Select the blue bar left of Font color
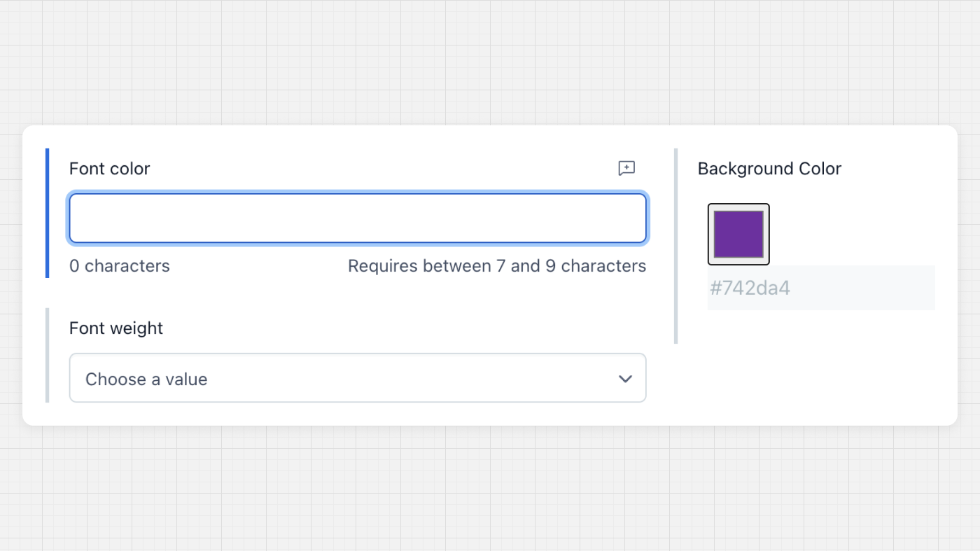The image size is (980, 551). tap(47, 213)
